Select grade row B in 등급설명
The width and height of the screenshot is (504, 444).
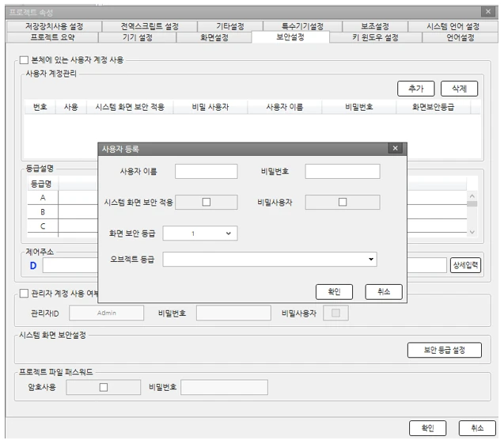click(43, 212)
